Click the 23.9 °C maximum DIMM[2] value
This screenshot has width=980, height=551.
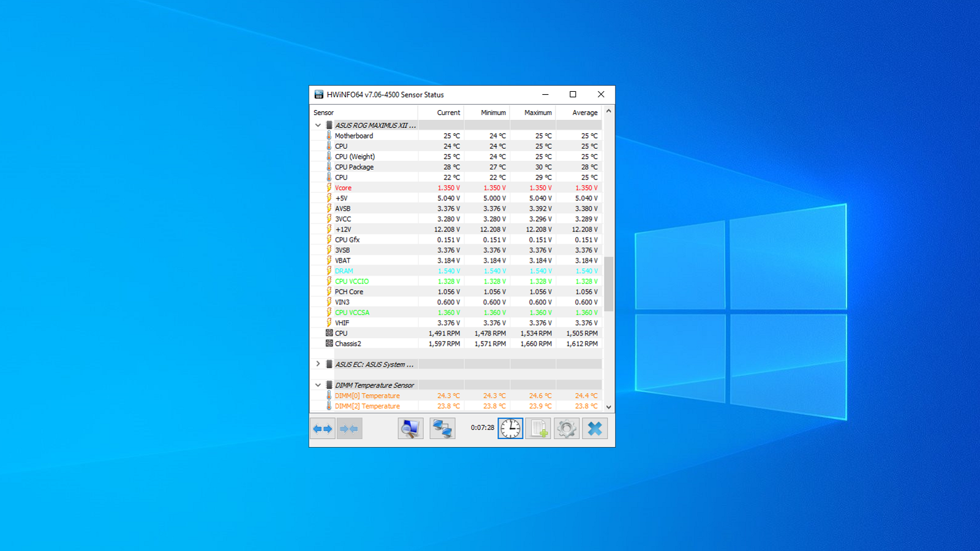[540, 407]
